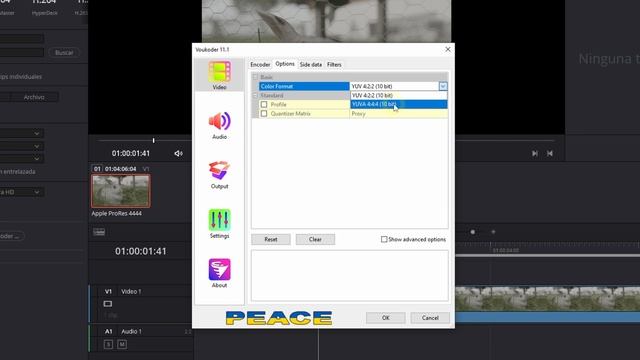Click the Archivo tab in Resolve panel
The height and width of the screenshot is (360, 640).
point(34,97)
